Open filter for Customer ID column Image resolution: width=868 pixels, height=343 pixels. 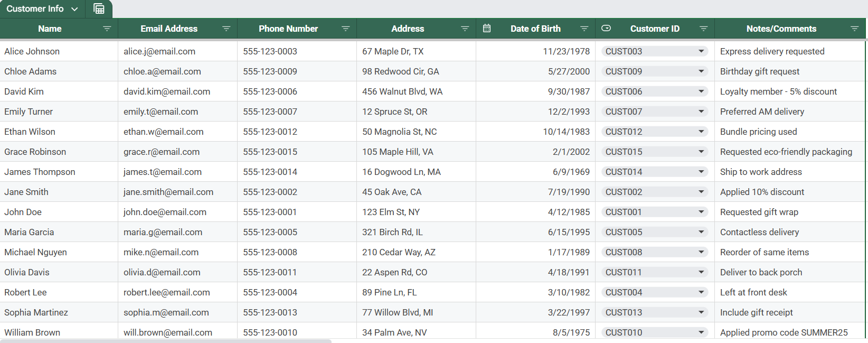coord(703,29)
